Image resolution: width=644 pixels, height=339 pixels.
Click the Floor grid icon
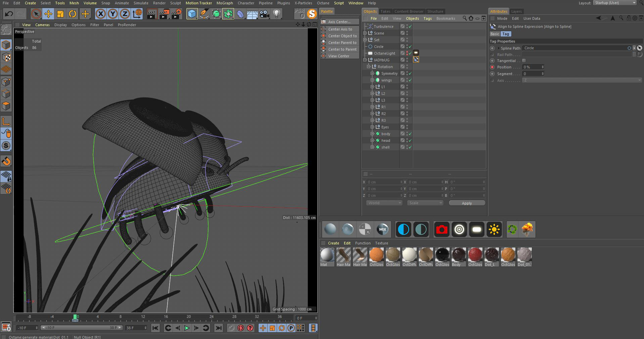coord(252,14)
